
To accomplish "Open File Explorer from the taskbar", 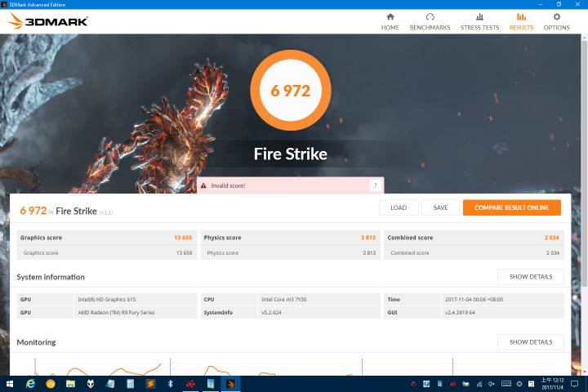I will click(70, 384).
